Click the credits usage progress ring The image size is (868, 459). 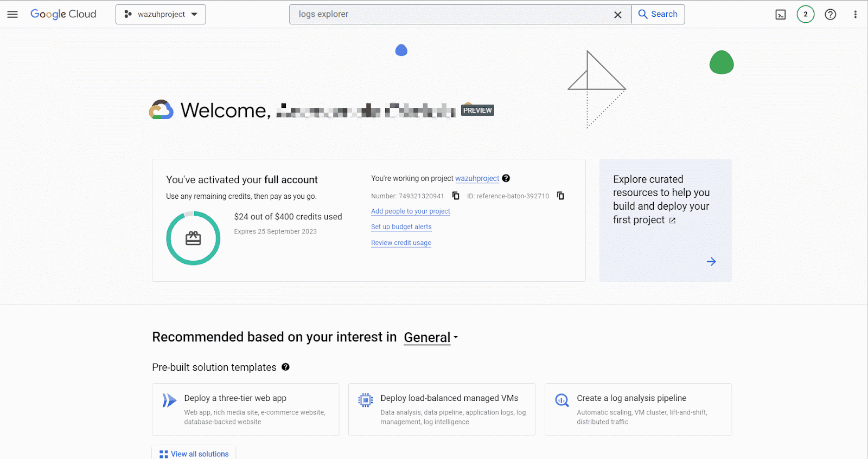click(193, 238)
